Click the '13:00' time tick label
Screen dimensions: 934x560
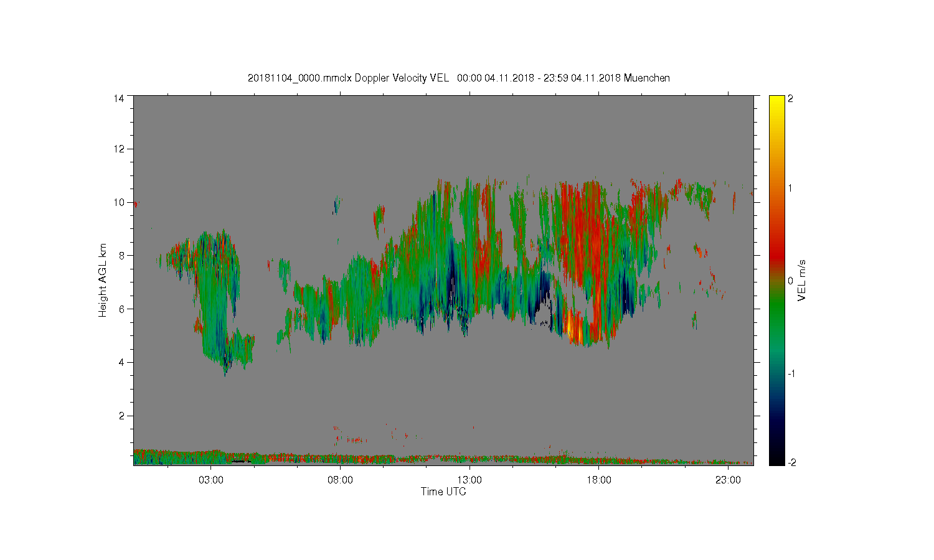(x=469, y=480)
